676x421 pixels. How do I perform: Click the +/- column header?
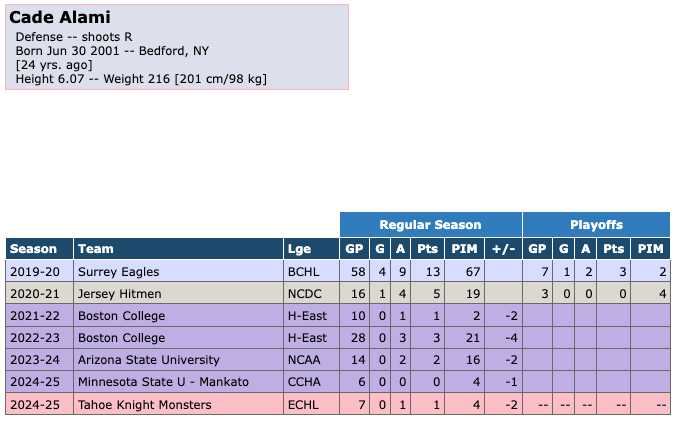[502, 249]
